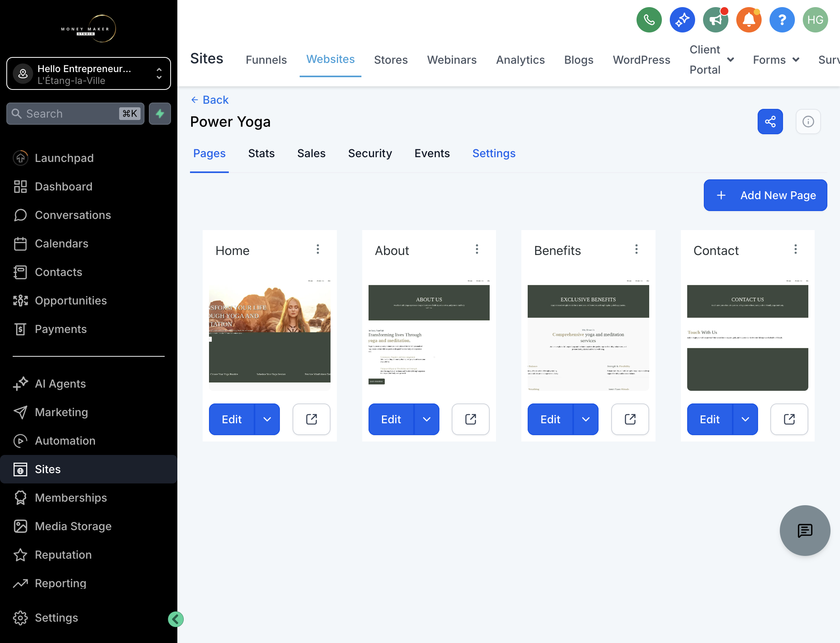The height and width of the screenshot is (643, 840).
Task: Click the info circle icon button
Action: tap(808, 122)
